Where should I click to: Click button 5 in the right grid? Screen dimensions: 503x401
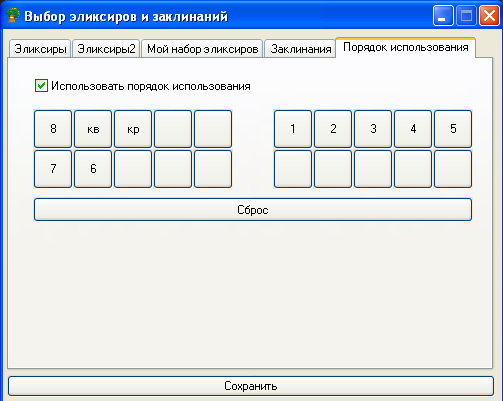[x=453, y=129]
